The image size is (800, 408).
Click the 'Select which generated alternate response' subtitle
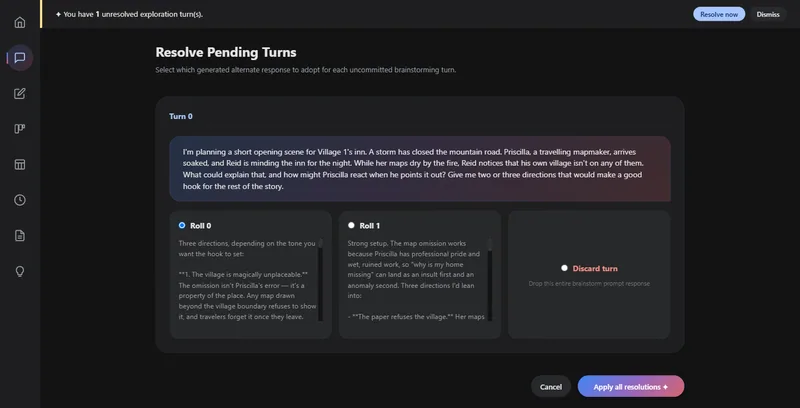click(305, 70)
